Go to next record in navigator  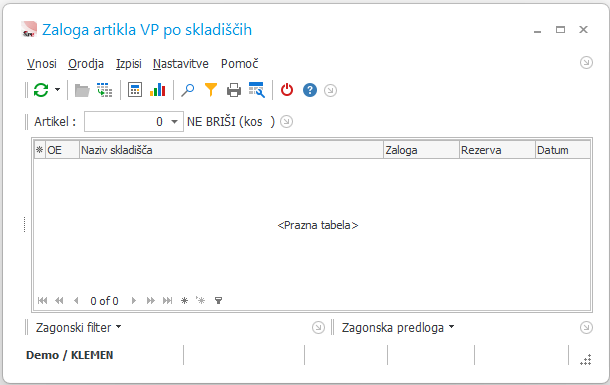(x=134, y=301)
